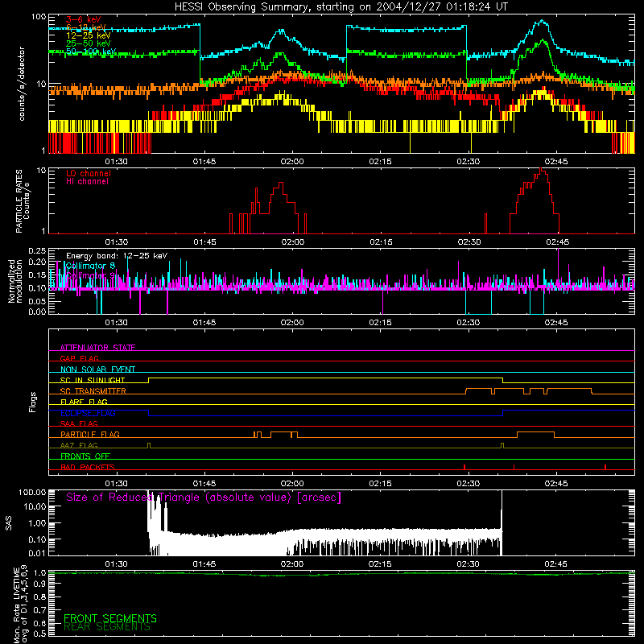This screenshot has height=644, width=644.
Task: Click the 'Collimator 8' legend label
Action: pos(90,266)
